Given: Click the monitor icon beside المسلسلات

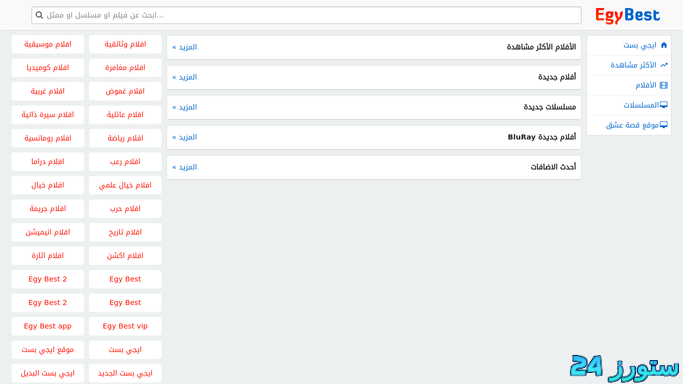Looking at the screenshot, I should pyautogui.click(x=664, y=105).
